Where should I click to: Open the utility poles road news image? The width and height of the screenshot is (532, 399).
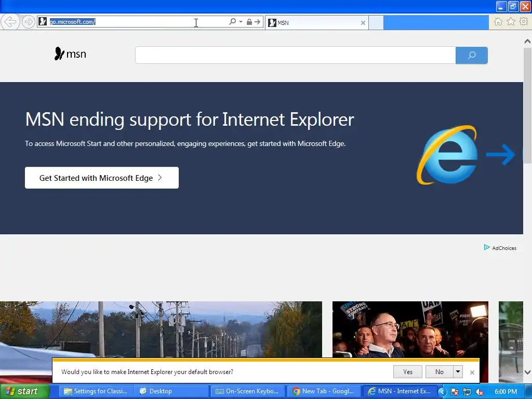click(161, 329)
